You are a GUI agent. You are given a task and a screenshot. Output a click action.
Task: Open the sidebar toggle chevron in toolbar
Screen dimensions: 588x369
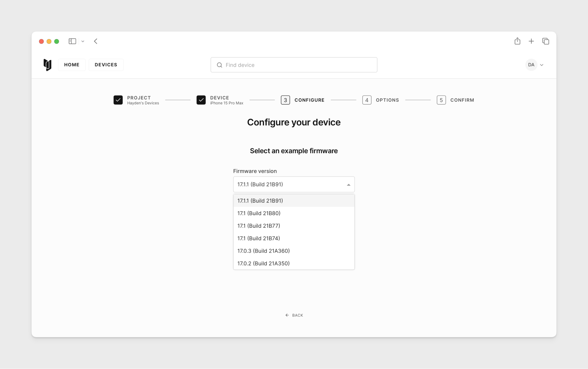click(82, 41)
